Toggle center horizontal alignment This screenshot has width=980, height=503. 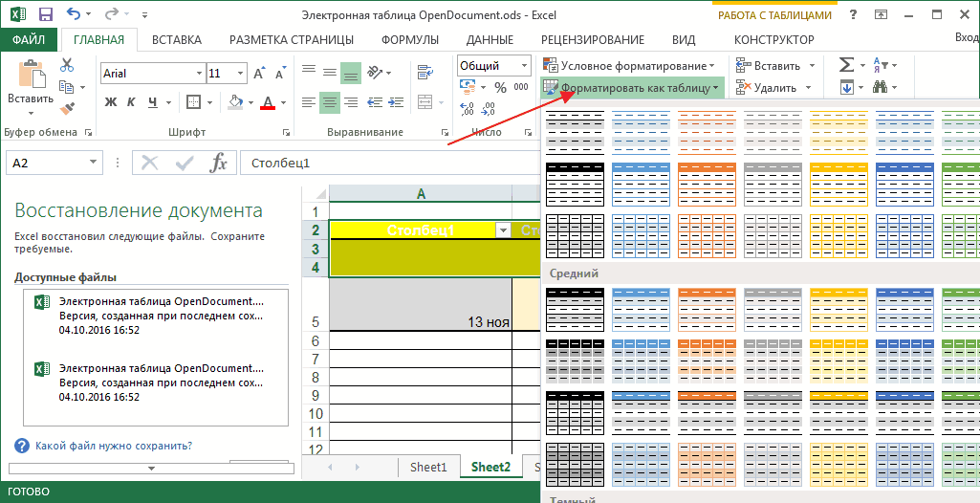pyautogui.click(x=329, y=101)
